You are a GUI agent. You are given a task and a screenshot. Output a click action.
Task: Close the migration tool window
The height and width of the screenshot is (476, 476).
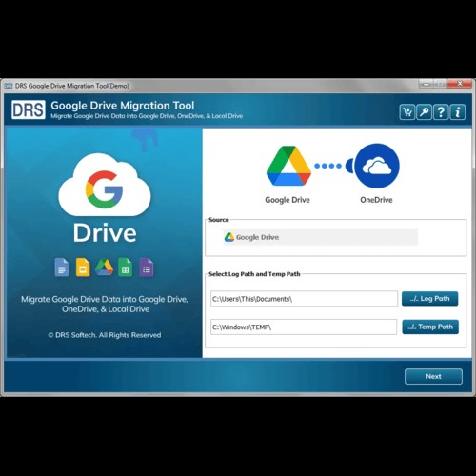pos(460,84)
